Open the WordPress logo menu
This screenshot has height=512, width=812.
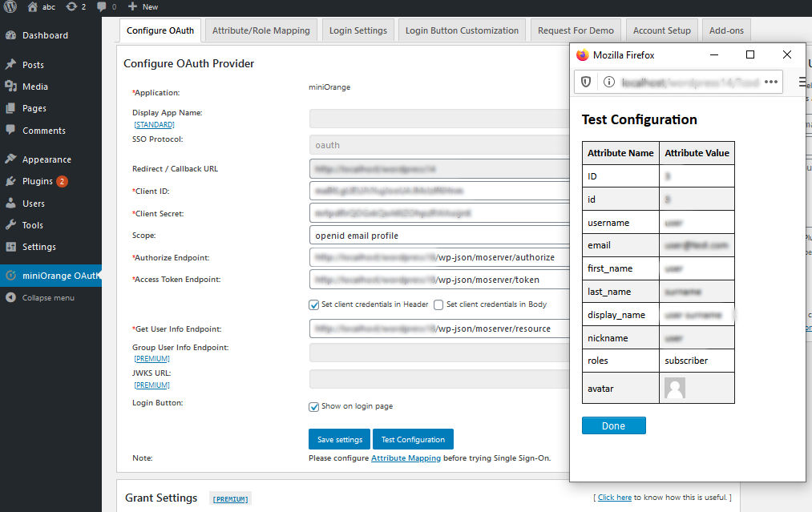click(10, 6)
